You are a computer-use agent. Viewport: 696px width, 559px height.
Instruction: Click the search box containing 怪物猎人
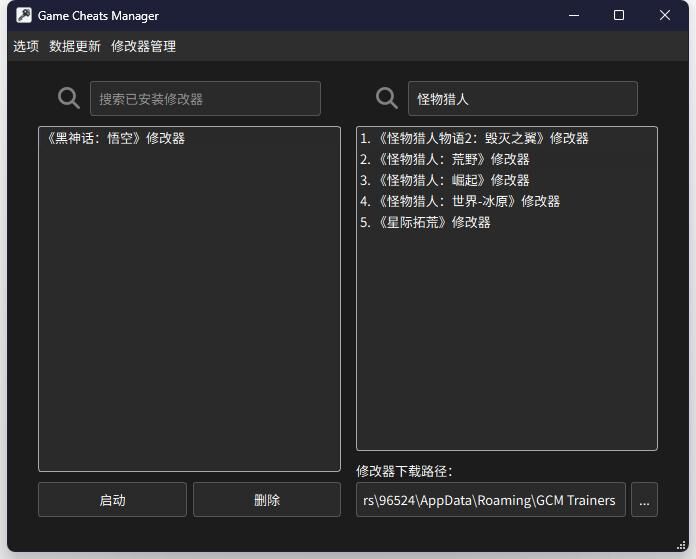pyautogui.click(x=522, y=99)
